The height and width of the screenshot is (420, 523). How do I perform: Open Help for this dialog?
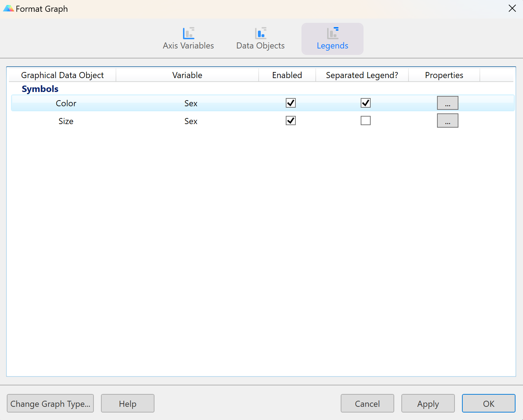tap(128, 403)
